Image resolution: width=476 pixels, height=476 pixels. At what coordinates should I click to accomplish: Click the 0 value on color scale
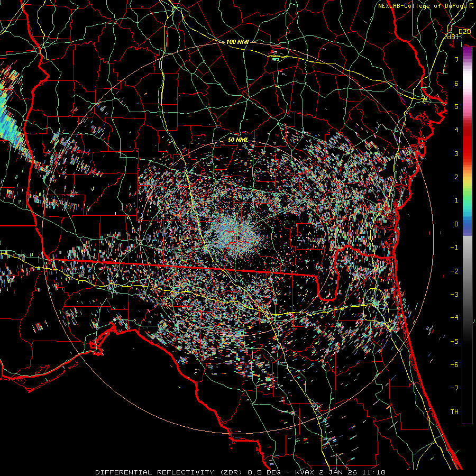click(456, 224)
